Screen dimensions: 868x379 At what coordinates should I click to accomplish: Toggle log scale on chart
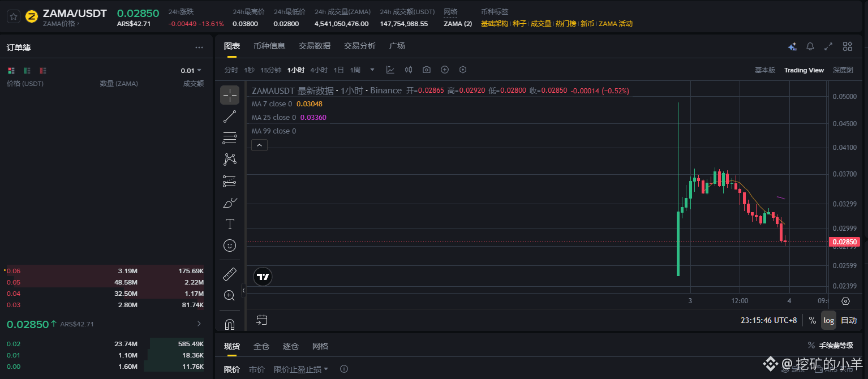828,320
